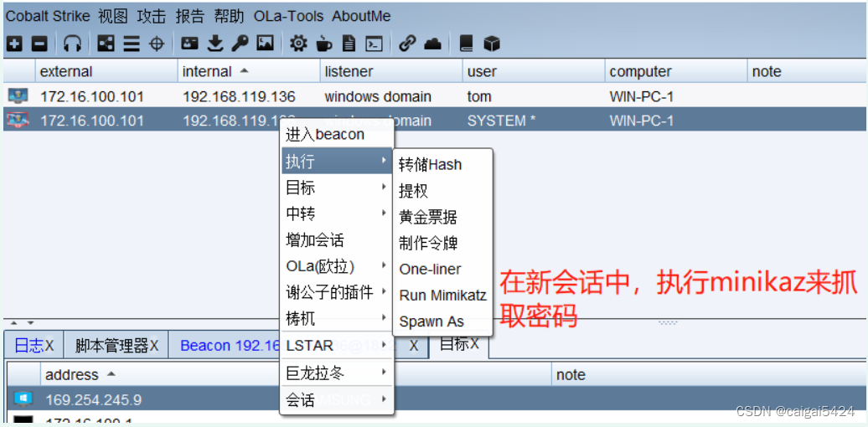Sort by the user column header
Image resolution: width=868 pixels, height=427 pixels.
(x=533, y=71)
